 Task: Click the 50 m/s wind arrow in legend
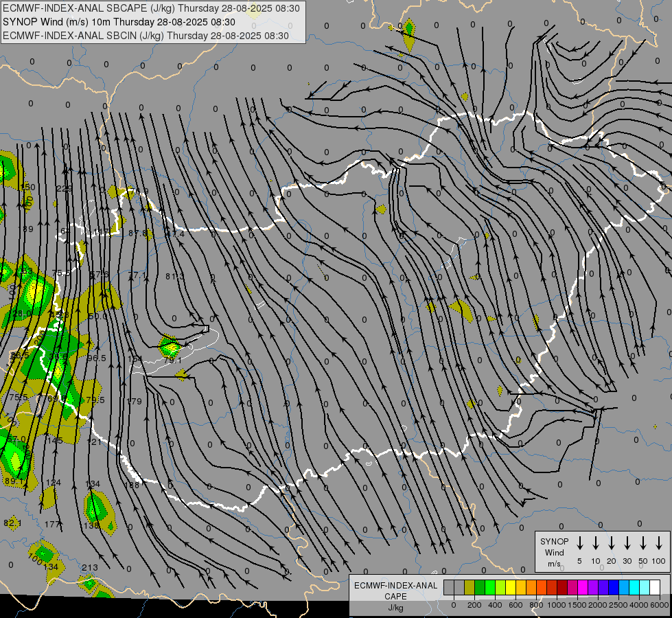[x=643, y=543]
